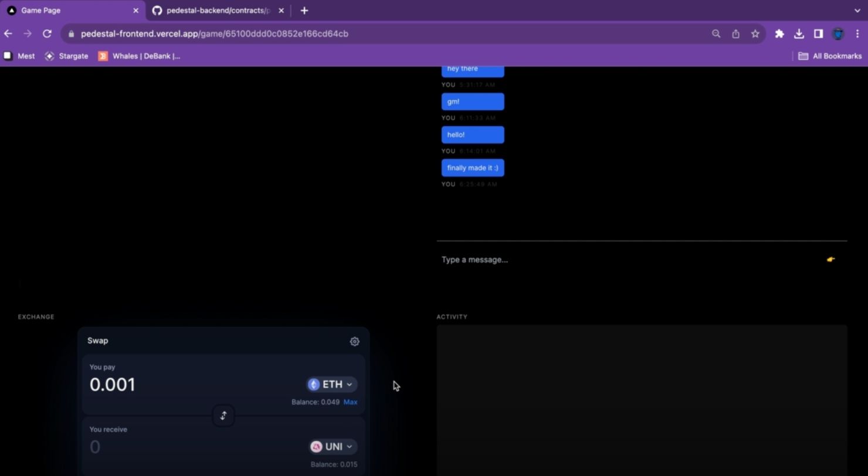
Task: Click the ETH Balance: 0.049 text
Action: (316, 402)
